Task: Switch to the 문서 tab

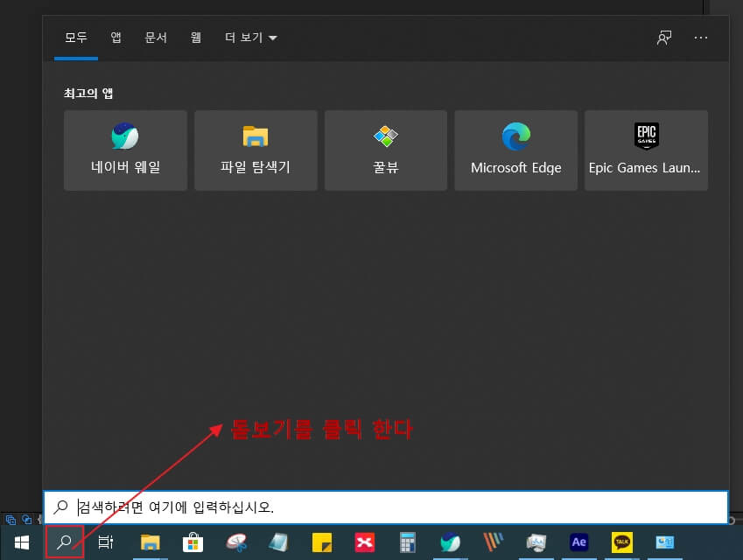Action: [x=156, y=38]
